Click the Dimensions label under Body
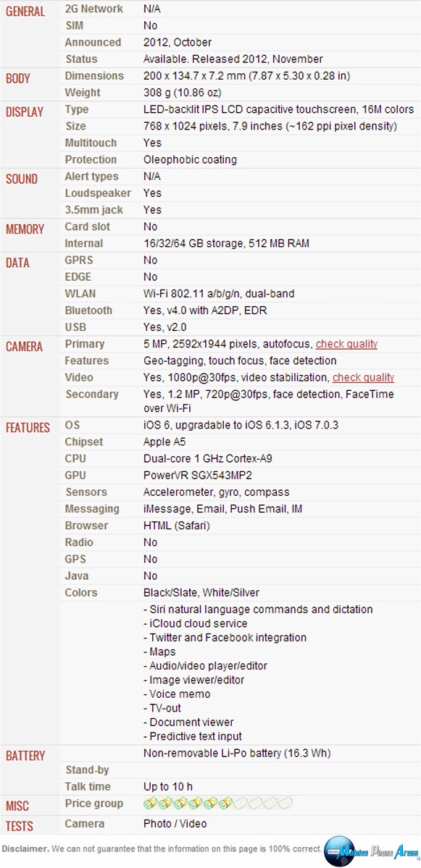The height and width of the screenshot is (868, 421). [x=94, y=76]
